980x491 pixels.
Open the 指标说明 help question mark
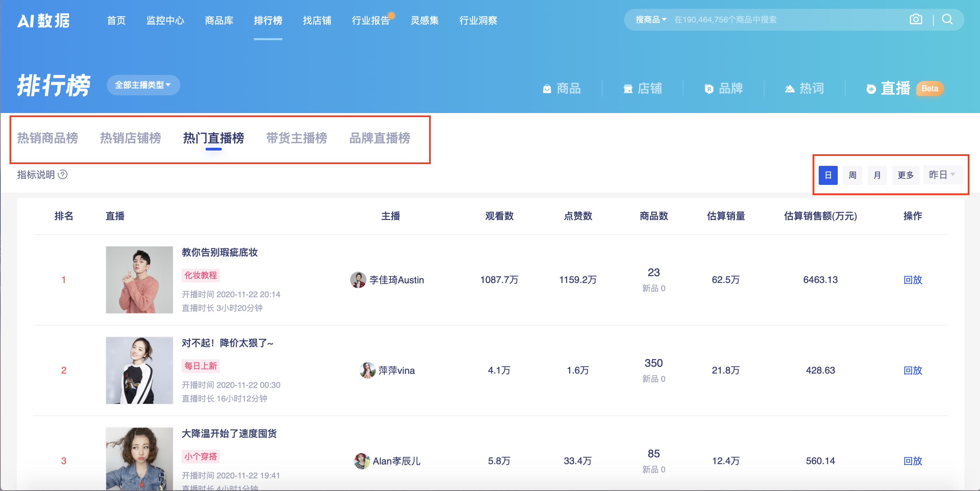click(63, 175)
